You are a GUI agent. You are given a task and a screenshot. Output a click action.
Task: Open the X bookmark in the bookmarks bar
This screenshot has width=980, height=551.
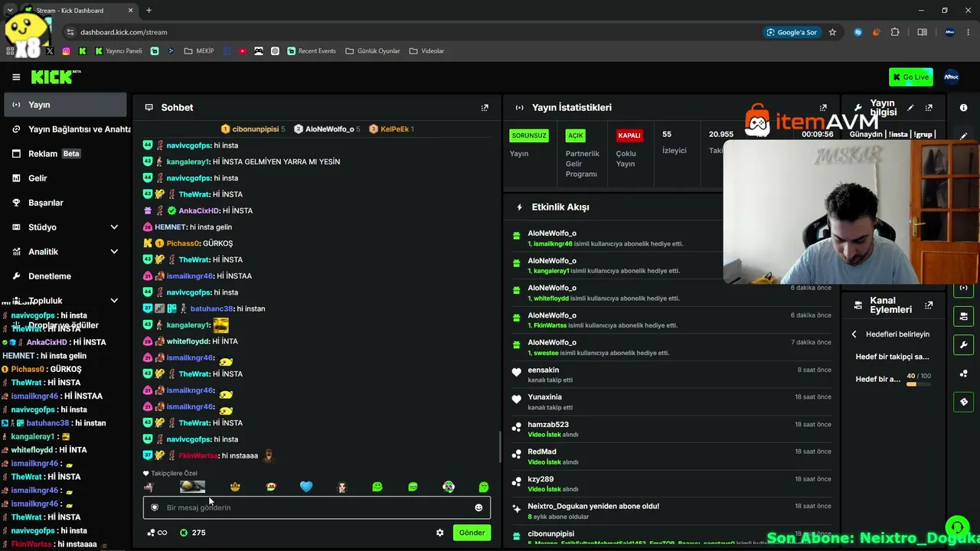(x=50, y=51)
